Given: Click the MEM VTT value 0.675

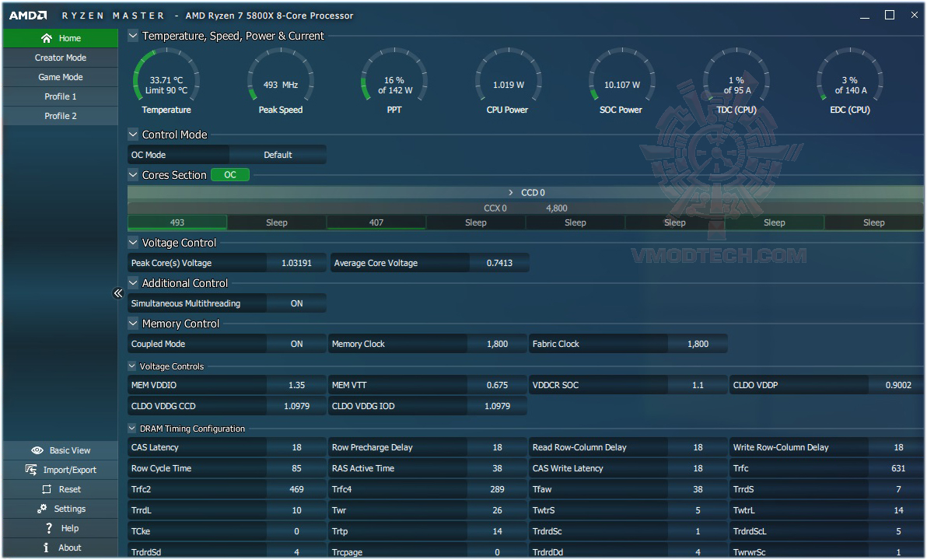Looking at the screenshot, I should pyautogui.click(x=497, y=385).
